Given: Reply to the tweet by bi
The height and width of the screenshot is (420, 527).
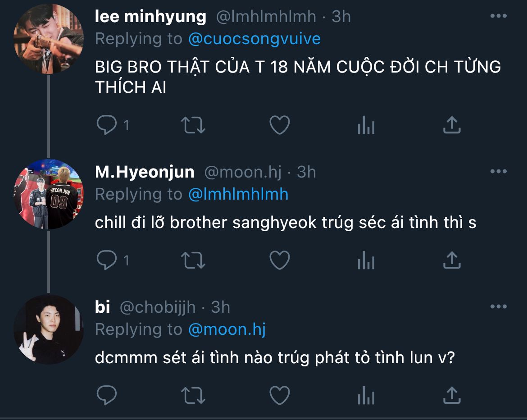Looking at the screenshot, I should pos(107,395).
